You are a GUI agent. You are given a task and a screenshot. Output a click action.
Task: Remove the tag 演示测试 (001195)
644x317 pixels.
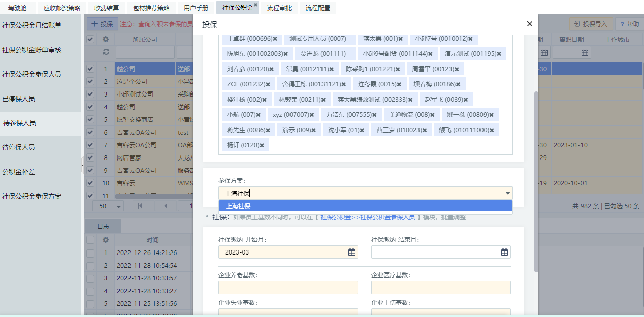(x=499, y=54)
